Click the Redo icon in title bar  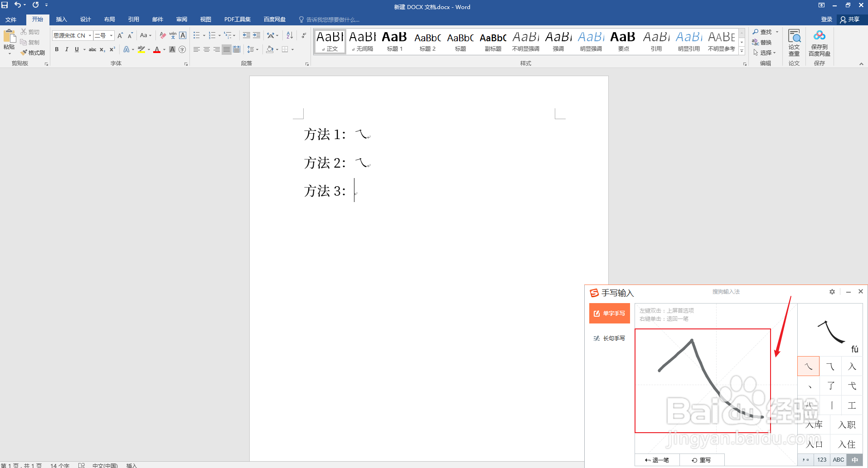[x=35, y=5]
